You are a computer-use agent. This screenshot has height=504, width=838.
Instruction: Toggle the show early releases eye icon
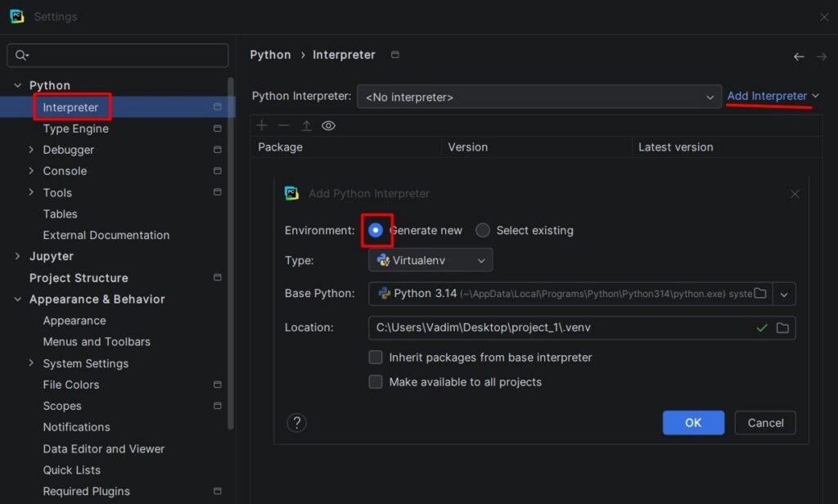pos(328,126)
